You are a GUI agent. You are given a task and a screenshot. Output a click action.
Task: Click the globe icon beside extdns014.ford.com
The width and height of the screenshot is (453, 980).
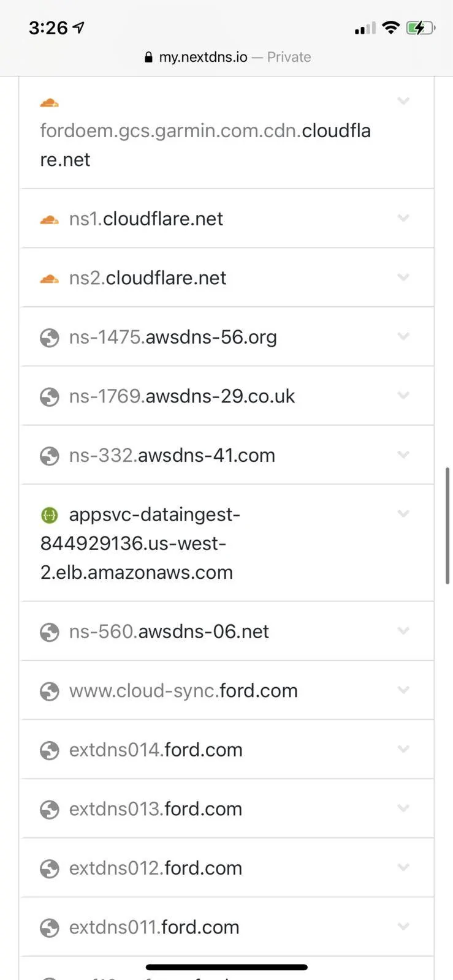(x=50, y=750)
